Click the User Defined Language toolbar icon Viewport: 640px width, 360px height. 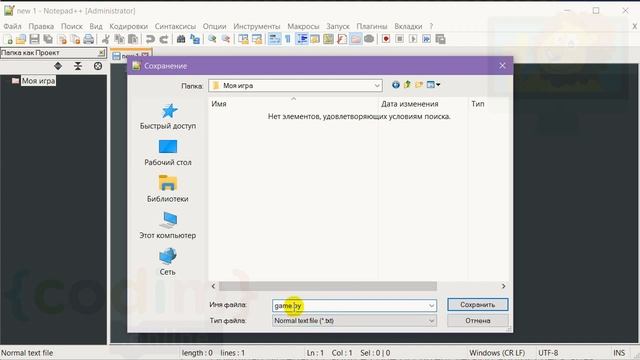pyautogui.click(x=315, y=39)
